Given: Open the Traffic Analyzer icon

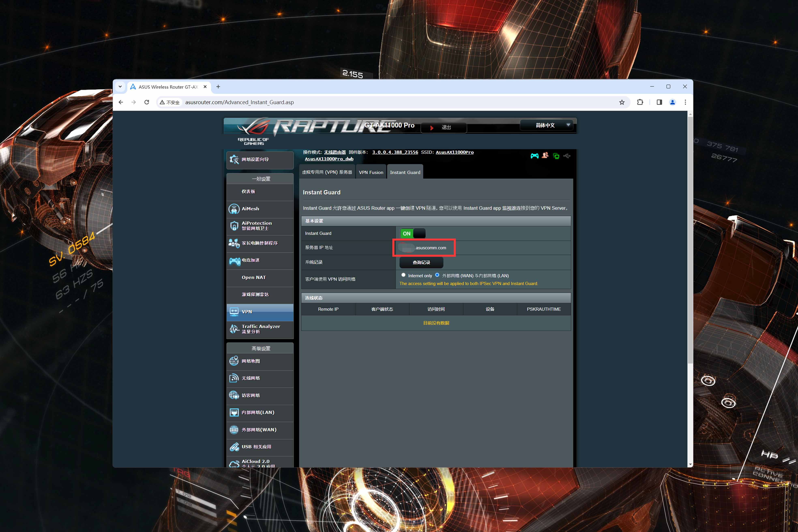Looking at the screenshot, I should point(234,329).
